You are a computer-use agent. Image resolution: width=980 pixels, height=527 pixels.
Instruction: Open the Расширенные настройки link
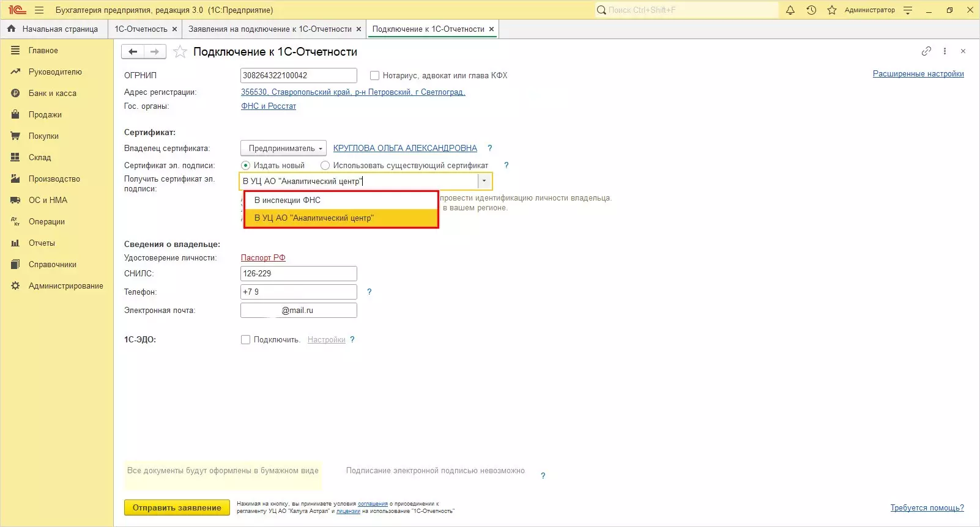(918, 74)
